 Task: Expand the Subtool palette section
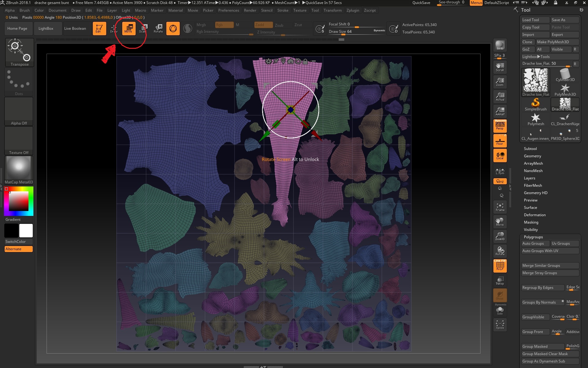(x=530, y=149)
